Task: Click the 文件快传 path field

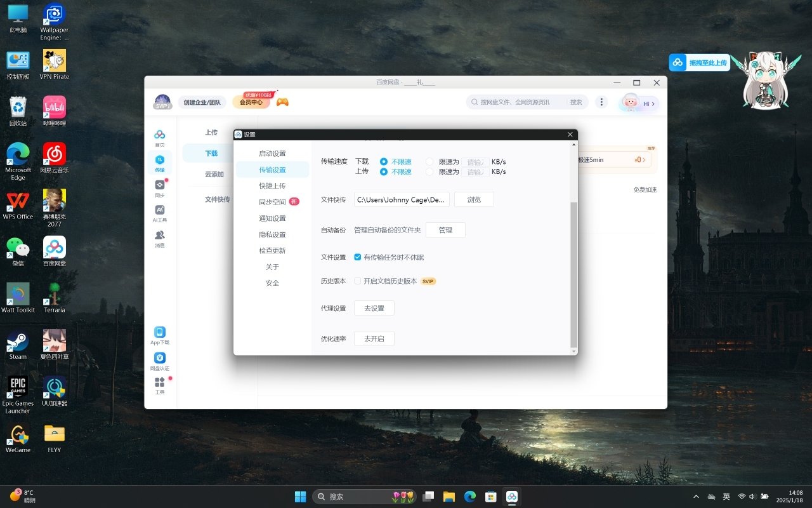Action: point(402,199)
